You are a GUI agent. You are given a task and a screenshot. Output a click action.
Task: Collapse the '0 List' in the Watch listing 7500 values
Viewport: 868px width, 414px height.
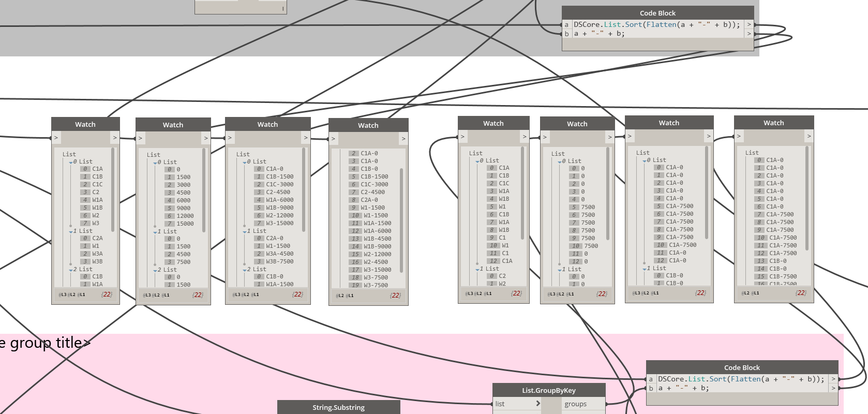point(560,162)
